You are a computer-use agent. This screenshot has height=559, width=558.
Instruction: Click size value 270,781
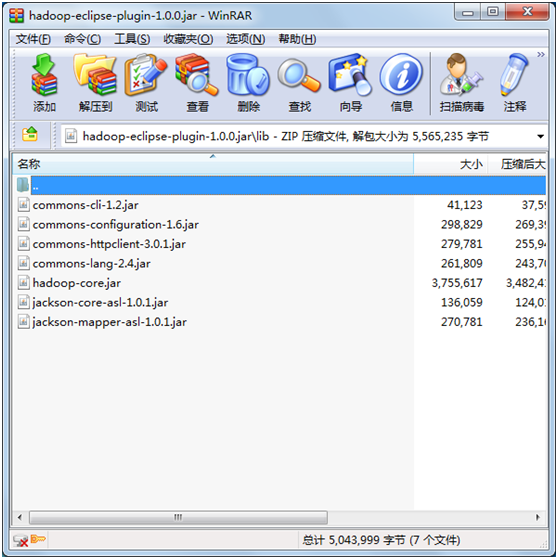pyautogui.click(x=462, y=322)
